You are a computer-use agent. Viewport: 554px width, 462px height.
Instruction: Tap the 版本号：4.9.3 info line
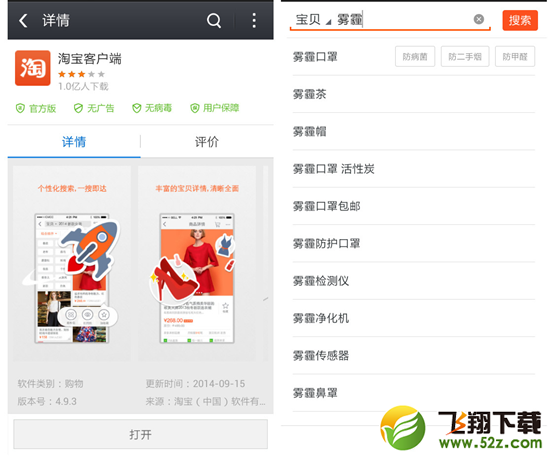pyautogui.click(x=47, y=401)
